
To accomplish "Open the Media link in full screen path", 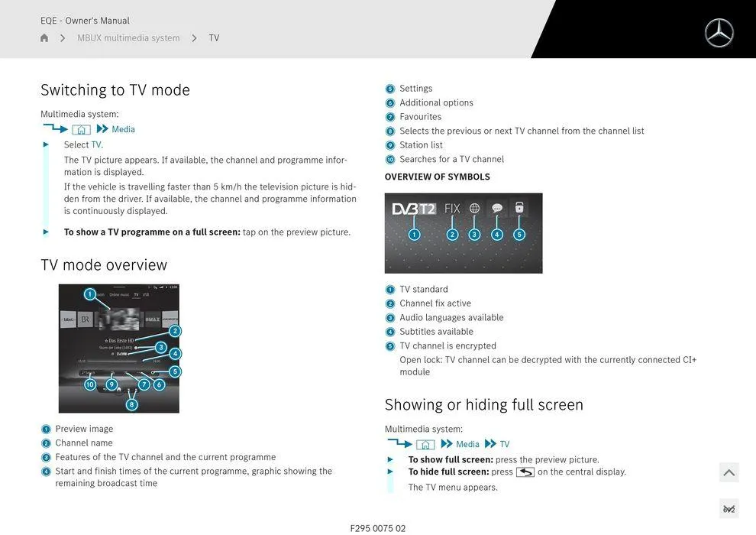I will click(467, 445).
